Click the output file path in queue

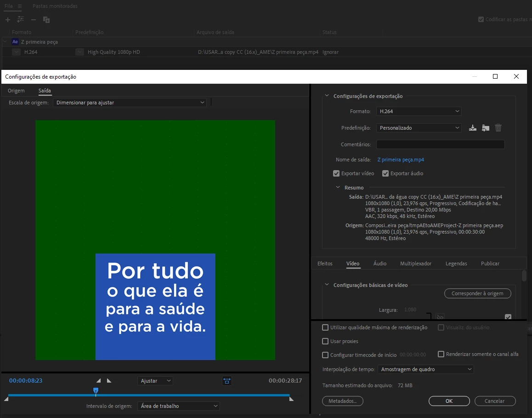pyautogui.click(x=258, y=52)
